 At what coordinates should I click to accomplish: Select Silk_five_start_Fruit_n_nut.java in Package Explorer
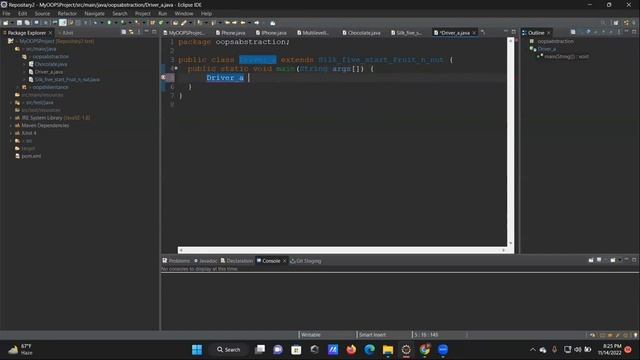point(67,80)
